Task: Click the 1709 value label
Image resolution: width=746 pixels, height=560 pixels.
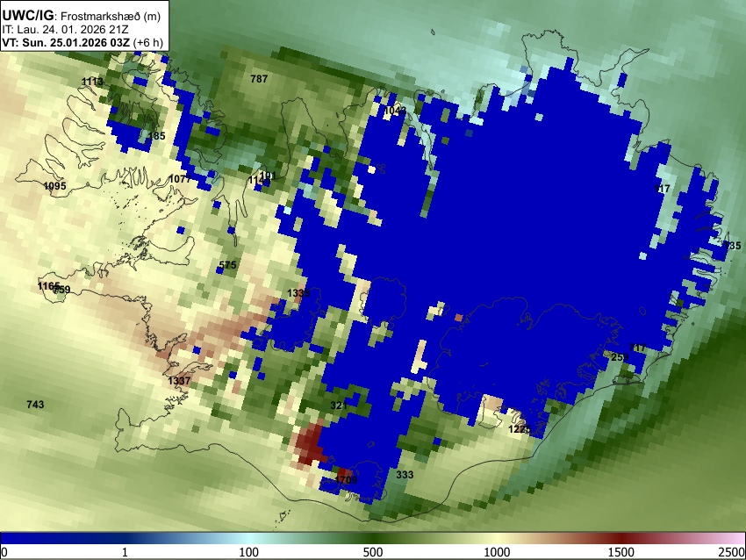Action: click(346, 479)
